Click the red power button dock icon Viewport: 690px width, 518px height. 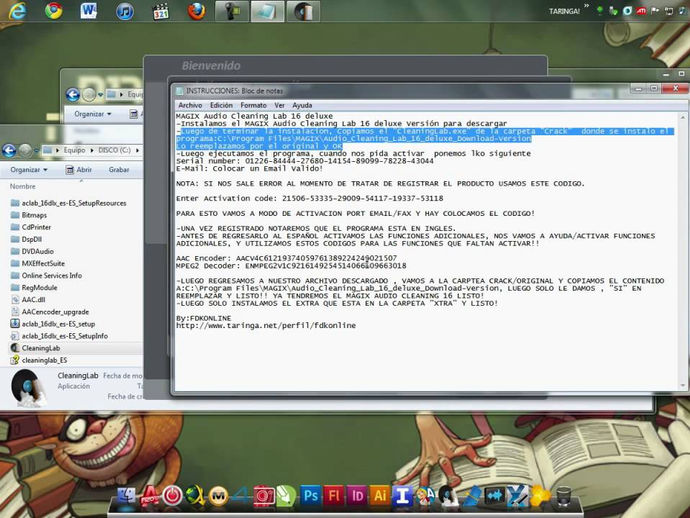coord(172,496)
